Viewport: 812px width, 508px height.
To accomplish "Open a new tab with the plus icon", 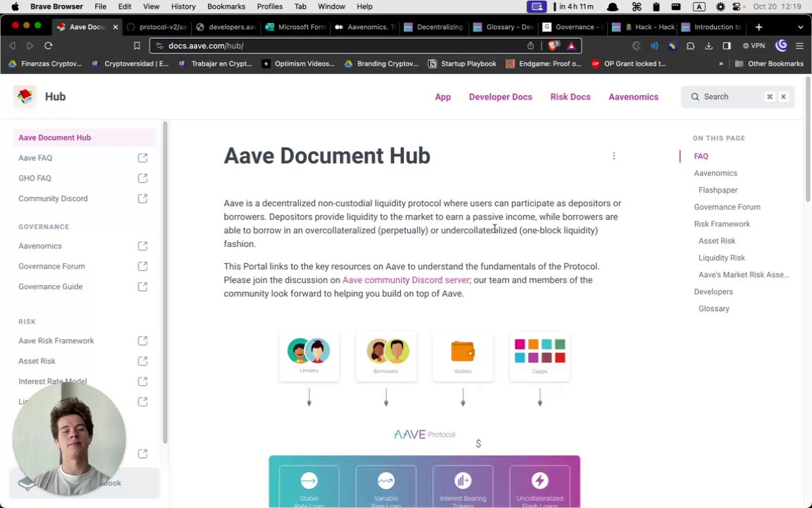I will [x=758, y=27].
